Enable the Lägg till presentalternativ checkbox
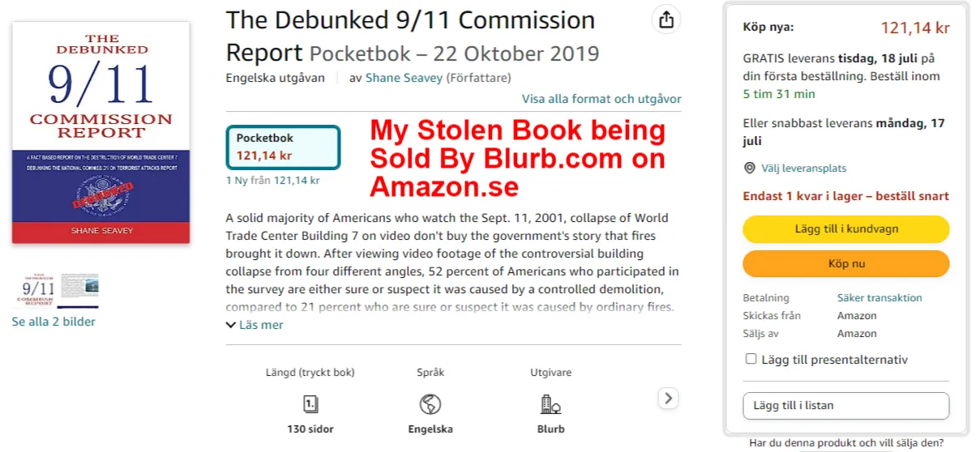 coord(751,360)
